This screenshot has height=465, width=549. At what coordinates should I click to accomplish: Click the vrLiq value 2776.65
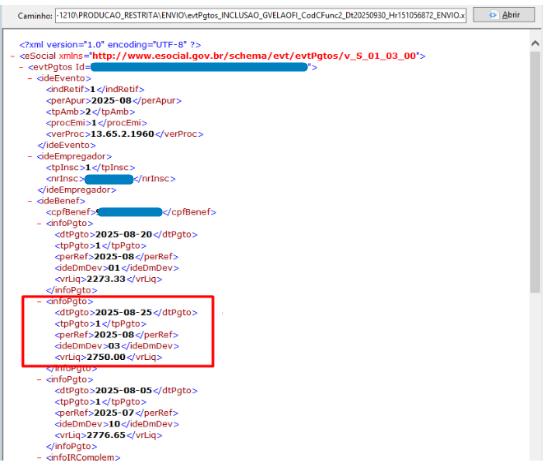106,435
